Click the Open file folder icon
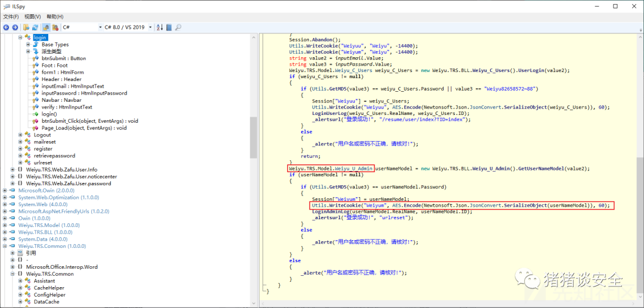Viewport: 644px width, 308px height. coord(26,27)
